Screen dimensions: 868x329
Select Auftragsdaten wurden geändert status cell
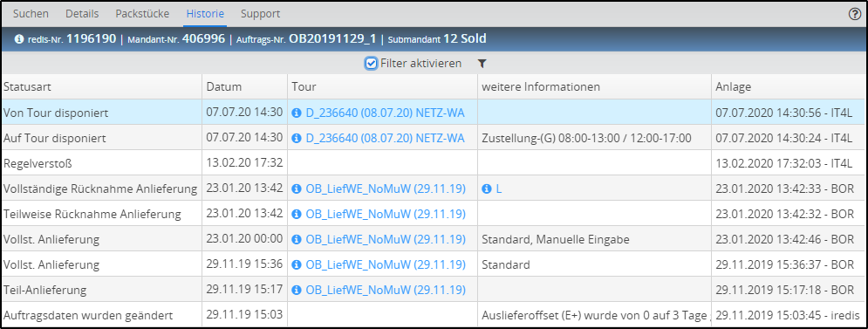pos(102,315)
